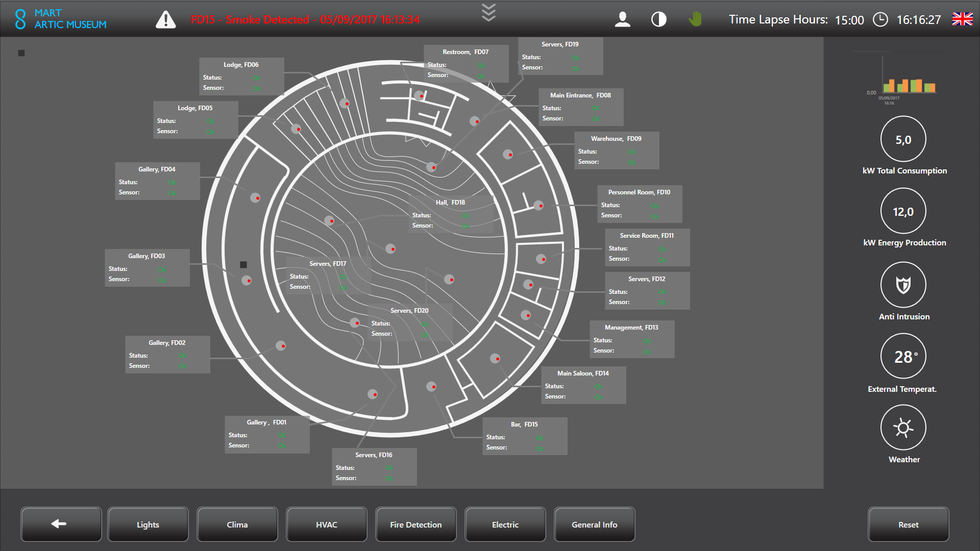
Task: Select the Servers, FD17 sensor card
Action: coord(328,275)
